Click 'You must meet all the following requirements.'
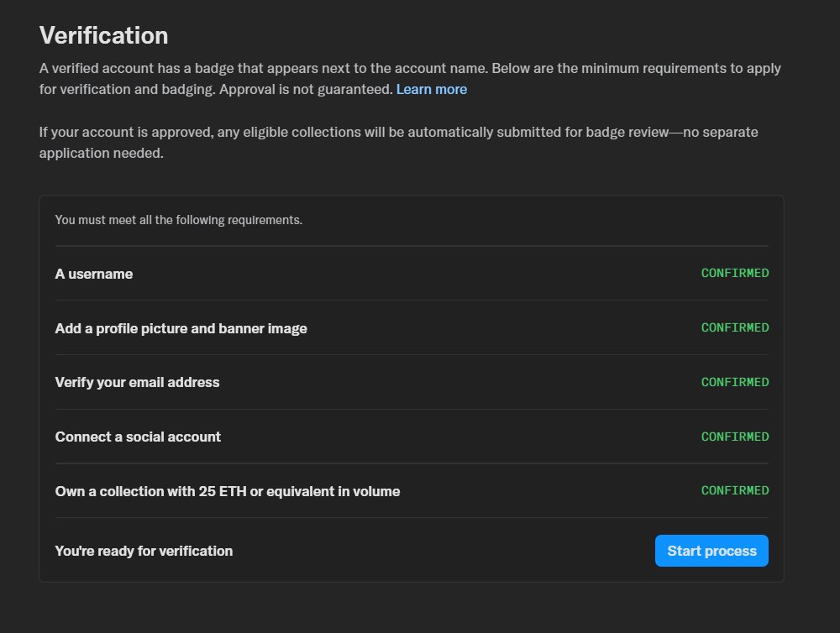The image size is (840, 633). coord(178,220)
